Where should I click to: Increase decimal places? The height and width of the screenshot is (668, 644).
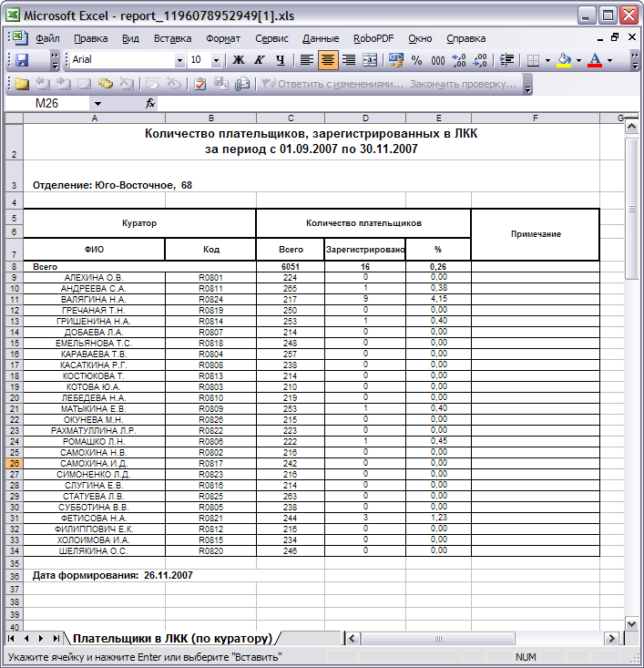[459, 60]
